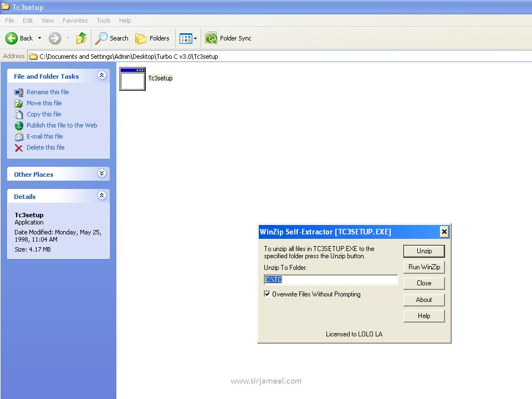This screenshot has width=532, height=399.
Task: Click the Unzip button
Action: click(424, 251)
